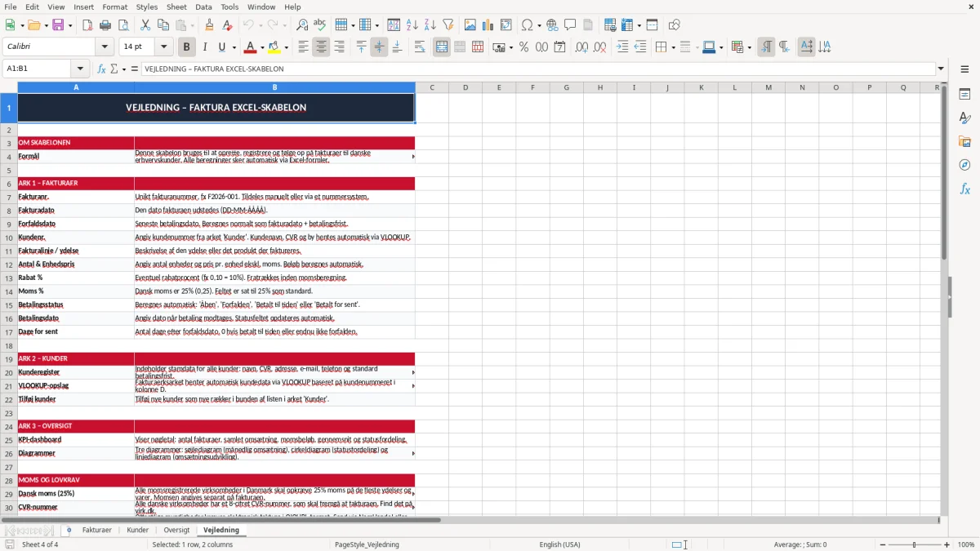The height and width of the screenshot is (551, 980).
Task: Open Background Color dropdown arrow
Action: [286, 47]
